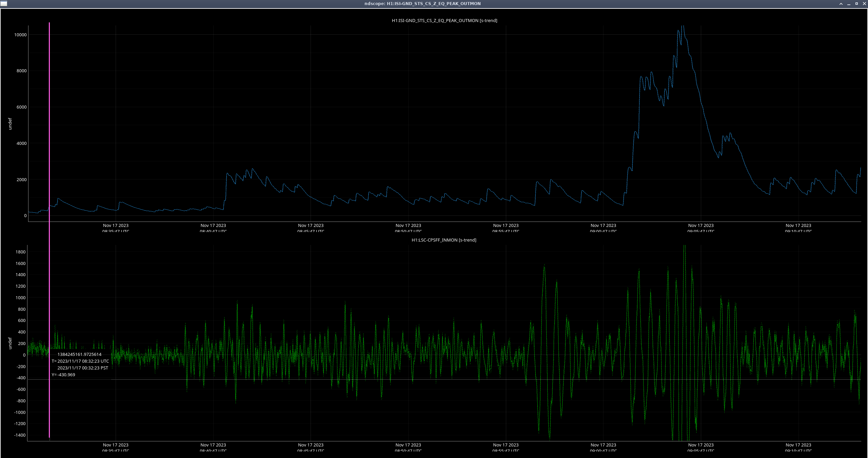Click the dotted horizontal Y cursor line
868x458 pixels.
point(444,379)
